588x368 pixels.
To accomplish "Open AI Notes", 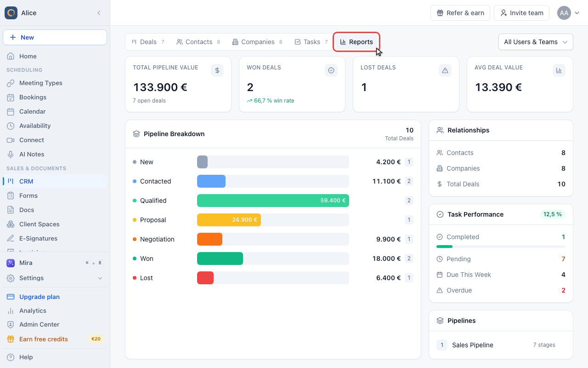I will click(x=55, y=154).
